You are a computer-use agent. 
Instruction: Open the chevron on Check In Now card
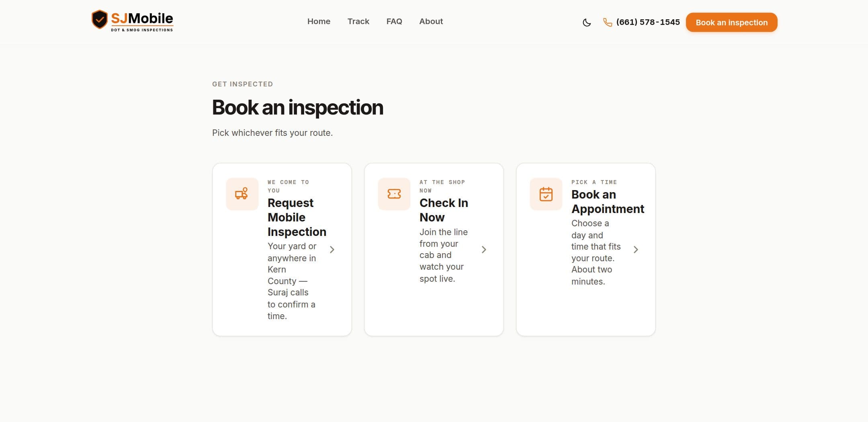click(x=484, y=250)
